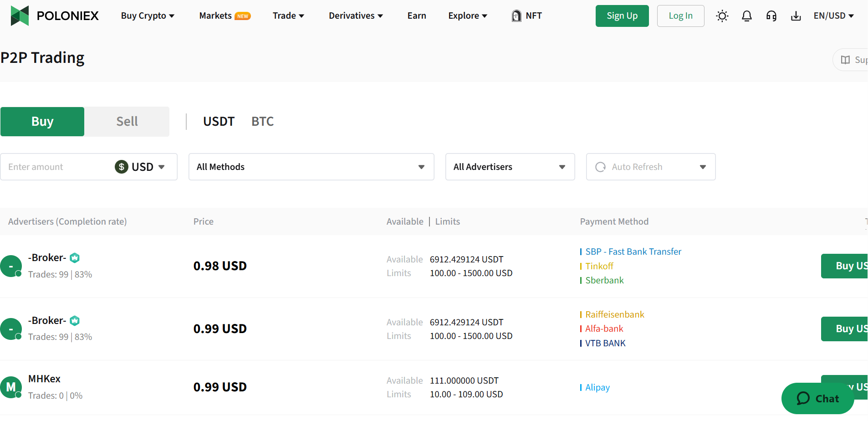Open app download via the download icon
This screenshot has height=421, width=868.
[x=796, y=15]
